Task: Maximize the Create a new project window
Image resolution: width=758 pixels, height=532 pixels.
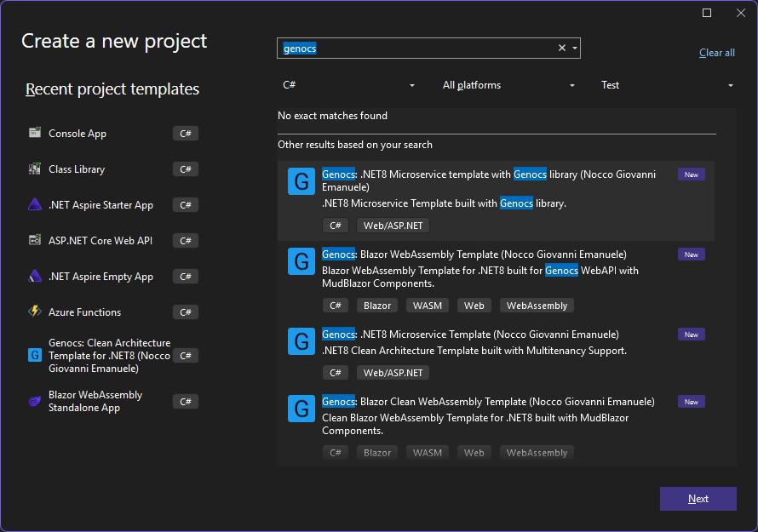Action: click(707, 13)
